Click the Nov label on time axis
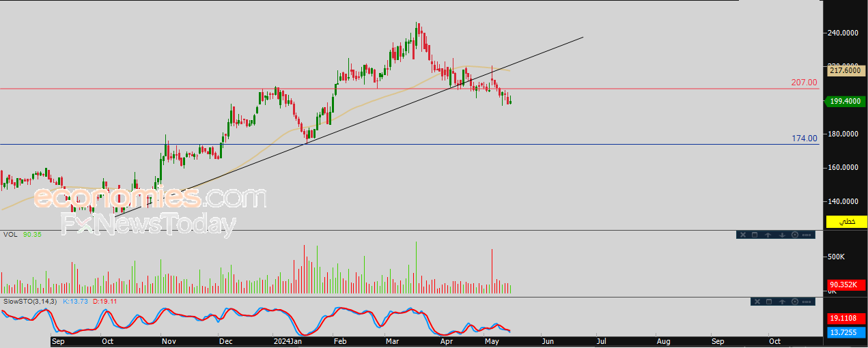Viewport: 868px width, 348px height. click(x=169, y=340)
